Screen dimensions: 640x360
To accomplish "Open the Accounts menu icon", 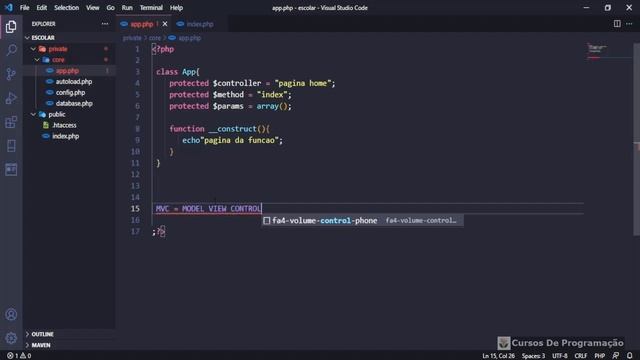I will (x=11, y=314).
